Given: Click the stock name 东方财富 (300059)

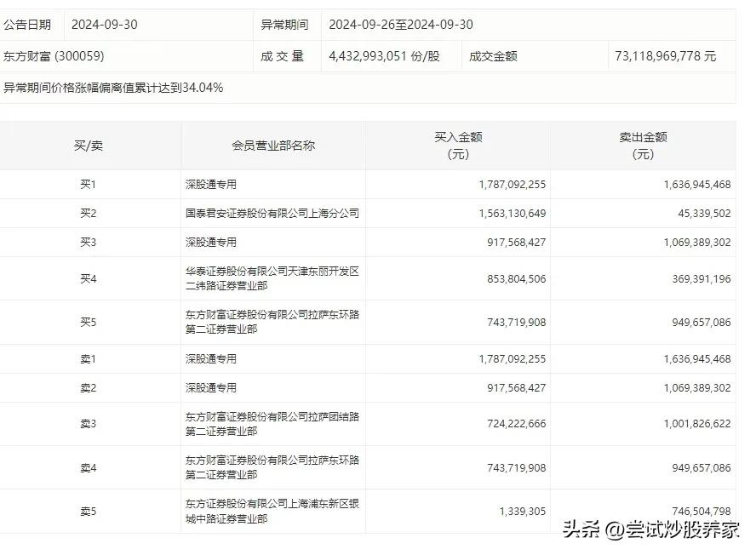Looking at the screenshot, I should click(x=54, y=56).
